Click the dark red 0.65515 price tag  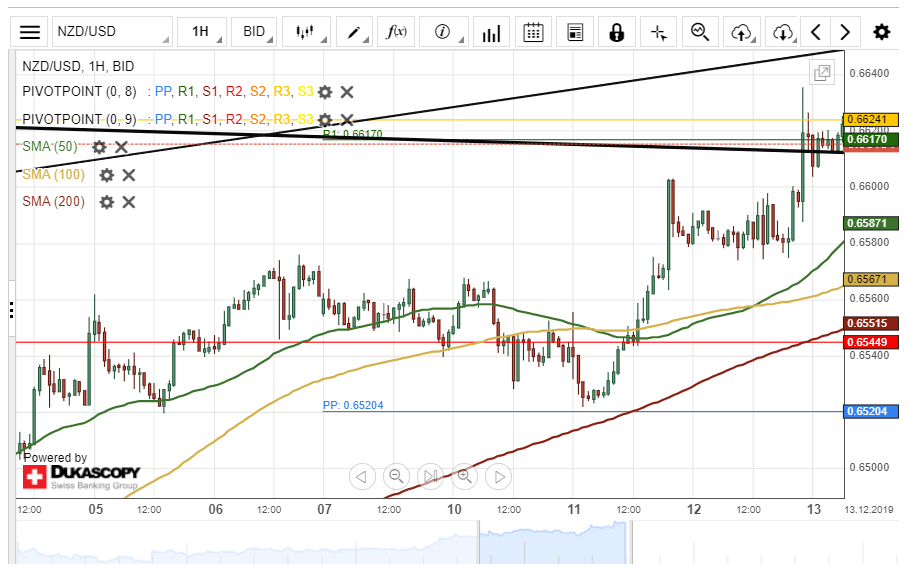coord(871,323)
